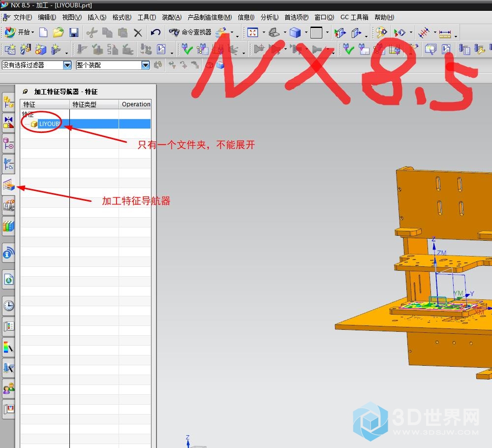This screenshot has width=492, height=448.
Task: Open the Roles sidebar tab with people icon
Action: [8, 388]
